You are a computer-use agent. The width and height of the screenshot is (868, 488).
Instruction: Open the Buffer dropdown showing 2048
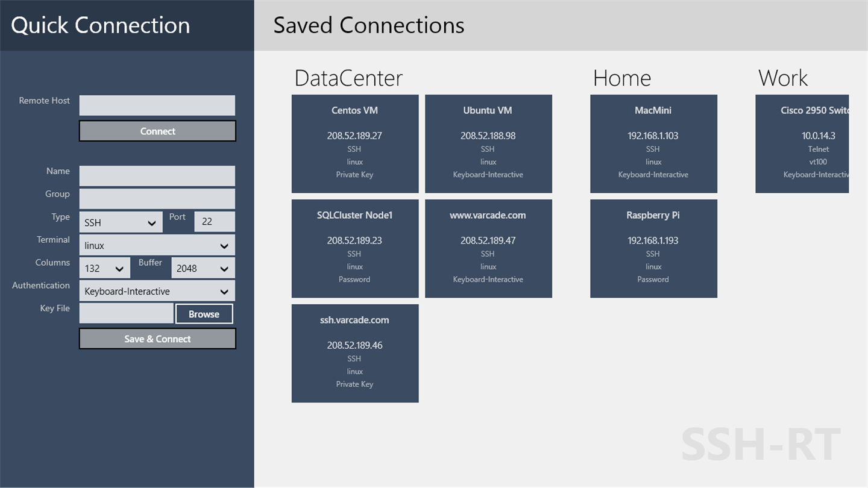[x=203, y=268]
